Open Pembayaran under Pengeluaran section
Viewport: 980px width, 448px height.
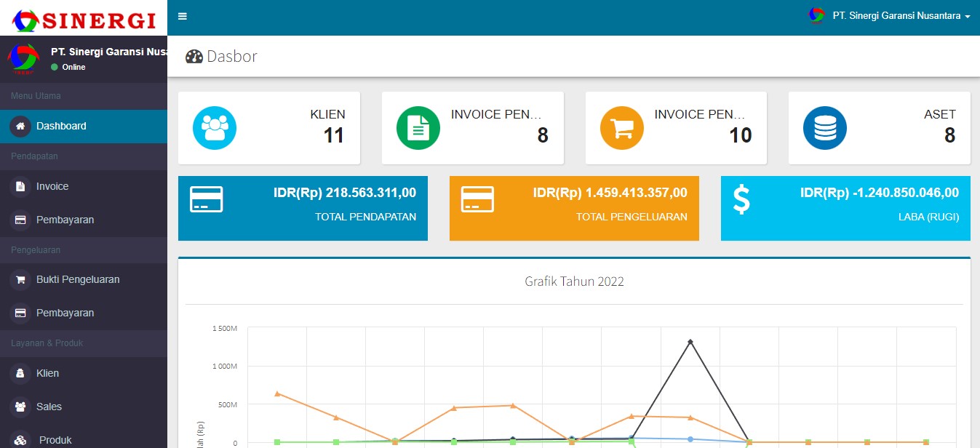(x=65, y=313)
